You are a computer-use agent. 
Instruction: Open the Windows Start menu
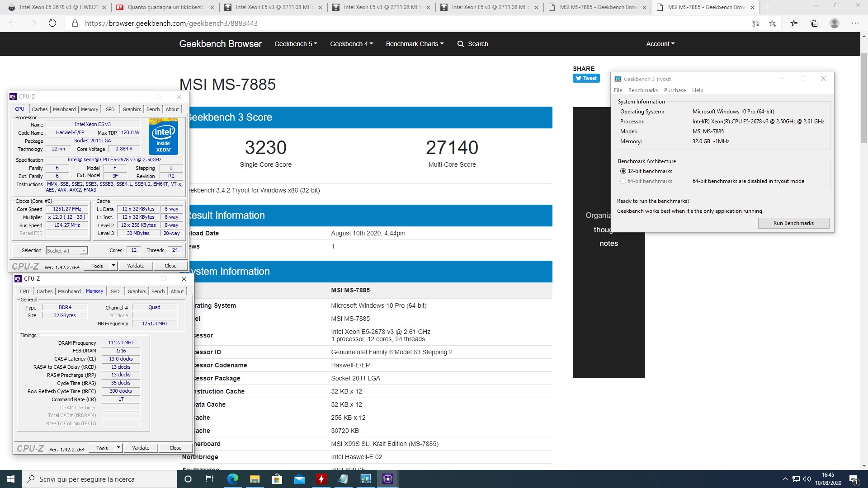(x=11, y=479)
